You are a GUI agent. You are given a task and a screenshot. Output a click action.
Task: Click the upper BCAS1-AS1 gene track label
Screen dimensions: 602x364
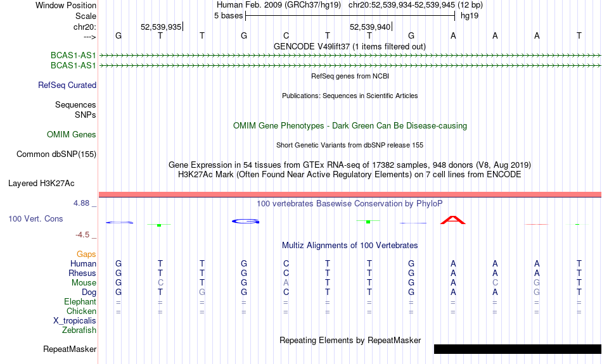73,56
